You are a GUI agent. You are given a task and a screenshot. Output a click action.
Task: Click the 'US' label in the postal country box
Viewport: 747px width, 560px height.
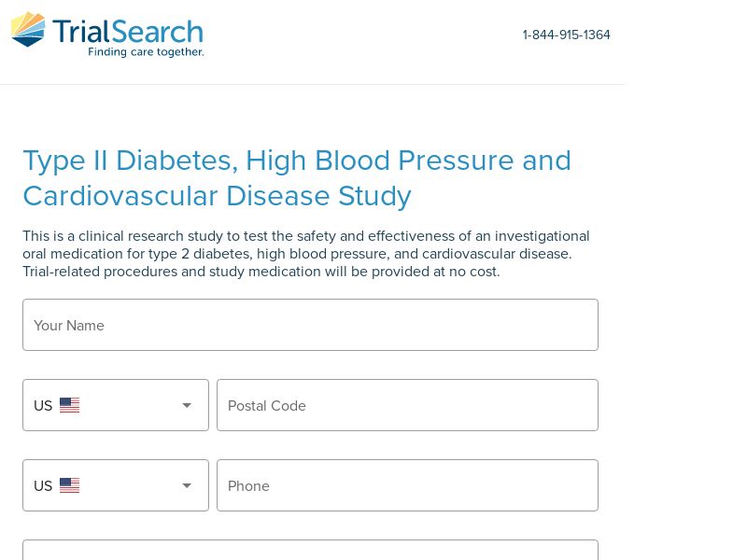(44, 406)
